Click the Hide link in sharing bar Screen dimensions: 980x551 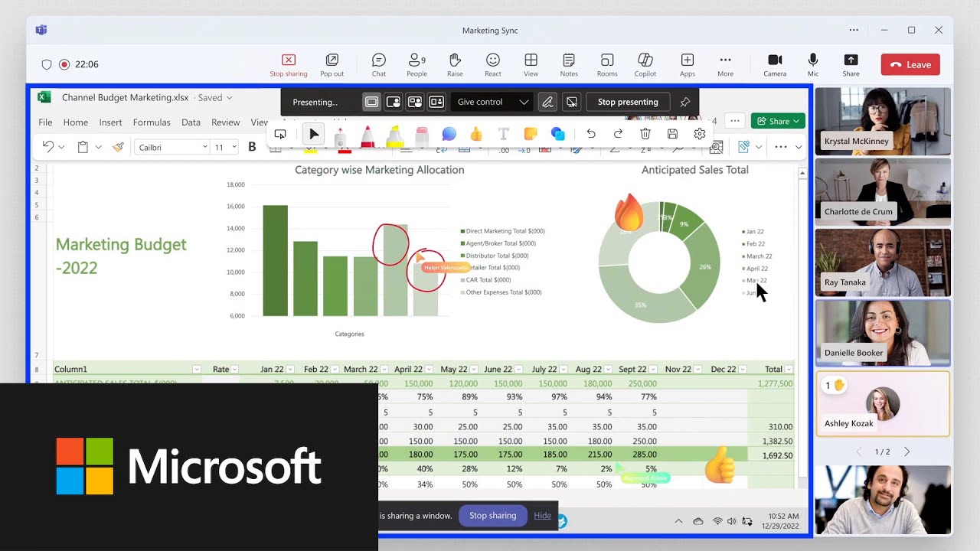[543, 516]
